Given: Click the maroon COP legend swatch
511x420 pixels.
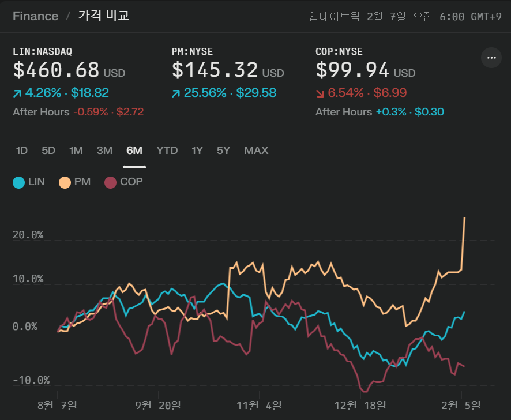Looking at the screenshot, I should tap(110, 182).
